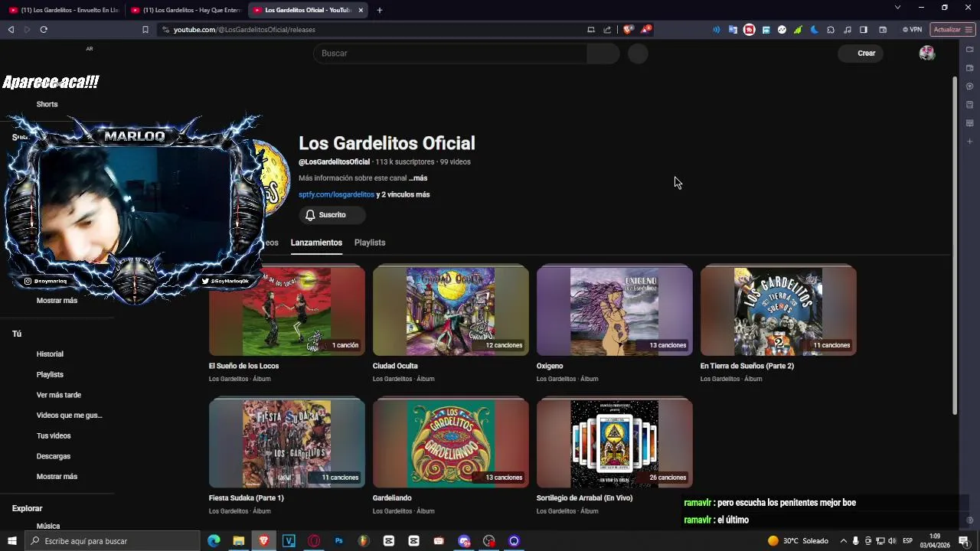Open Videos que me gus... in the sidebar
980x551 pixels.
pos(69,416)
